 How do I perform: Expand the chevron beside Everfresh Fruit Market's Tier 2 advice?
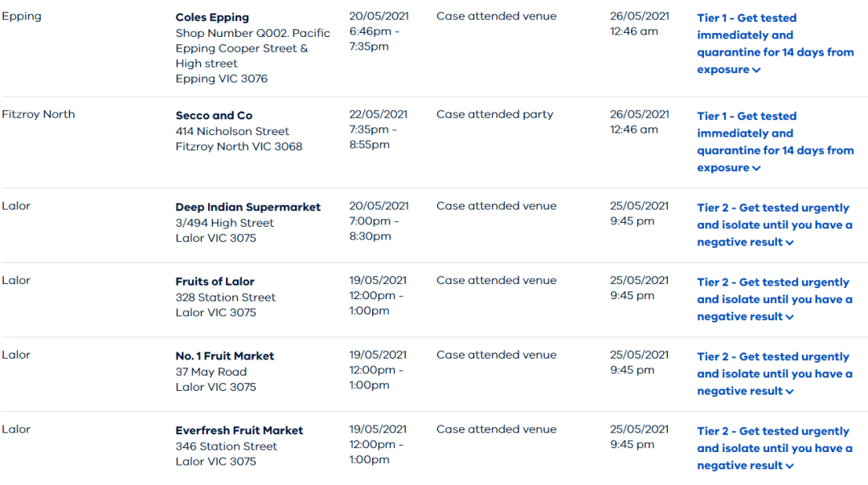tap(790, 467)
